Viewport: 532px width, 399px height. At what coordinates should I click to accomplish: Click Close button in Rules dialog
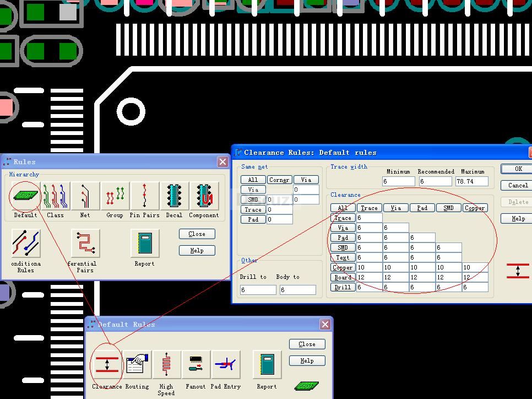point(197,234)
